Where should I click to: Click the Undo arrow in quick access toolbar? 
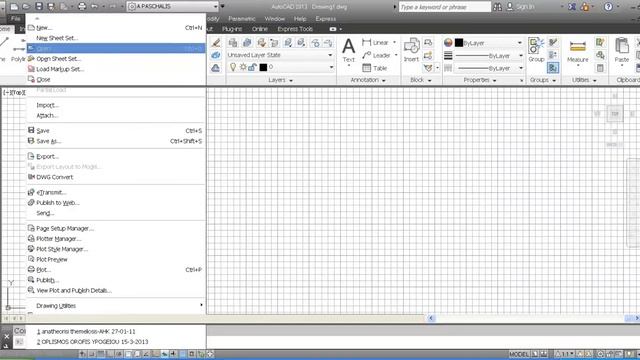point(94,6)
